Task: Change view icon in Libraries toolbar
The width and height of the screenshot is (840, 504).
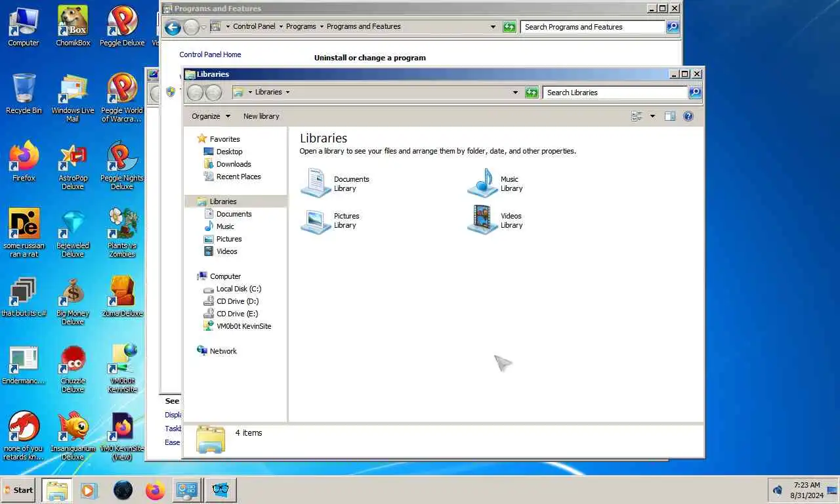Action: point(637,116)
